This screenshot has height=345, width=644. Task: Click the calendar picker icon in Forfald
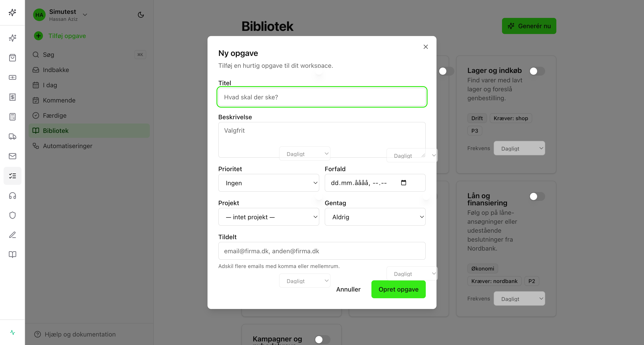click(x=403, y=183)
